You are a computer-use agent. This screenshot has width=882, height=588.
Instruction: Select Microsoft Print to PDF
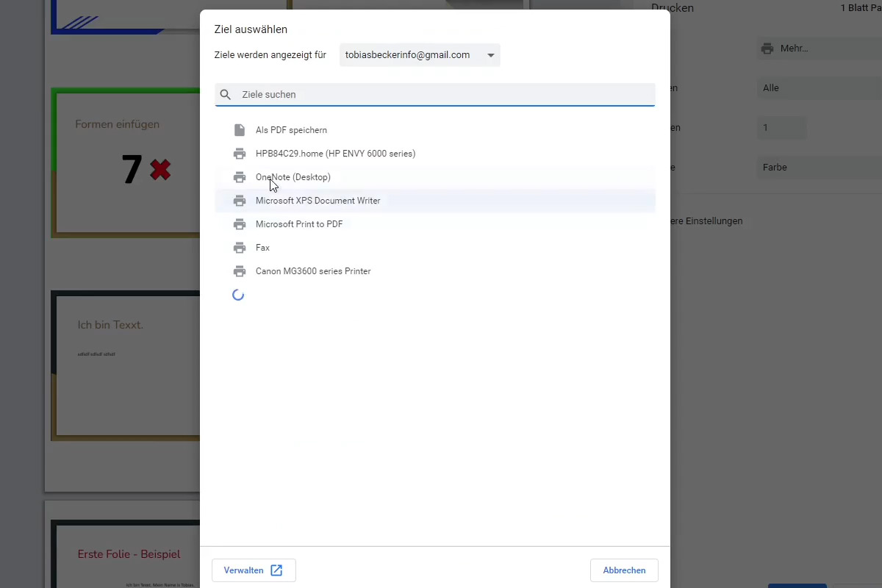click(435, 224)
